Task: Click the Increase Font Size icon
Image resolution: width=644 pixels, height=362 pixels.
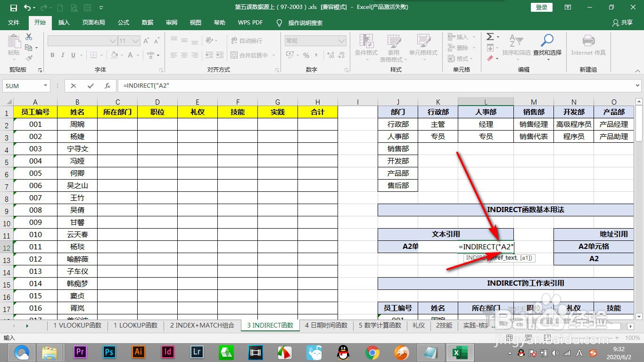Action: pos(147,41)
